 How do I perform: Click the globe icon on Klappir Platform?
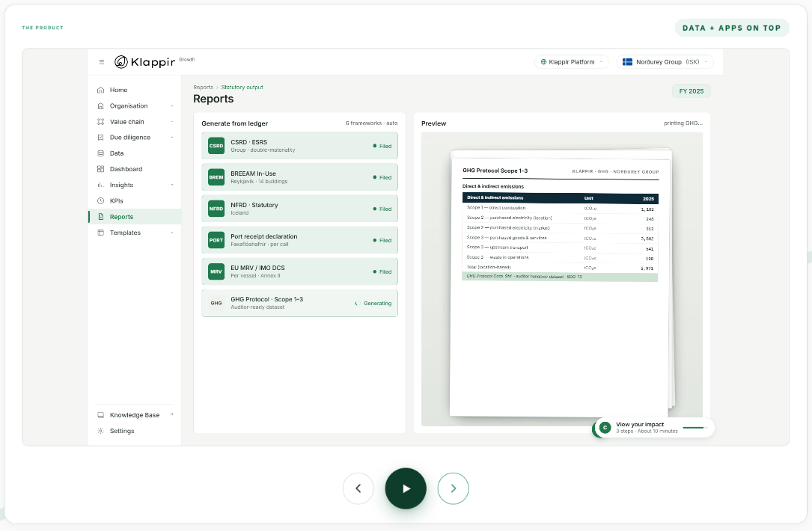(x=544, y=62)
